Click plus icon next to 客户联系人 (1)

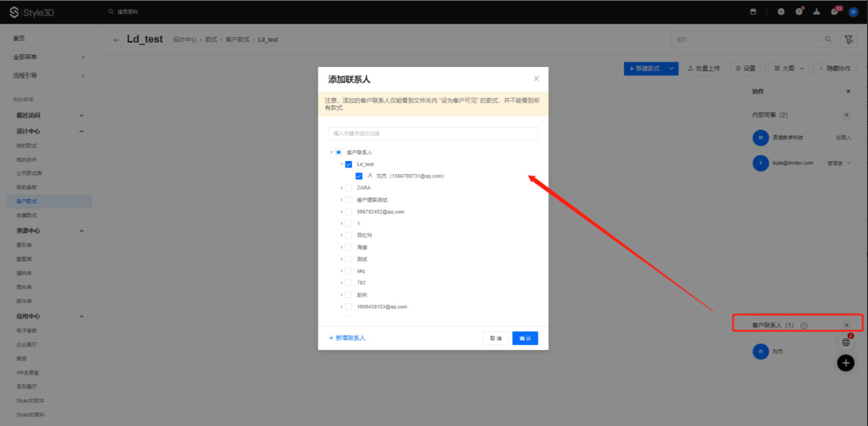click(846, 325)
